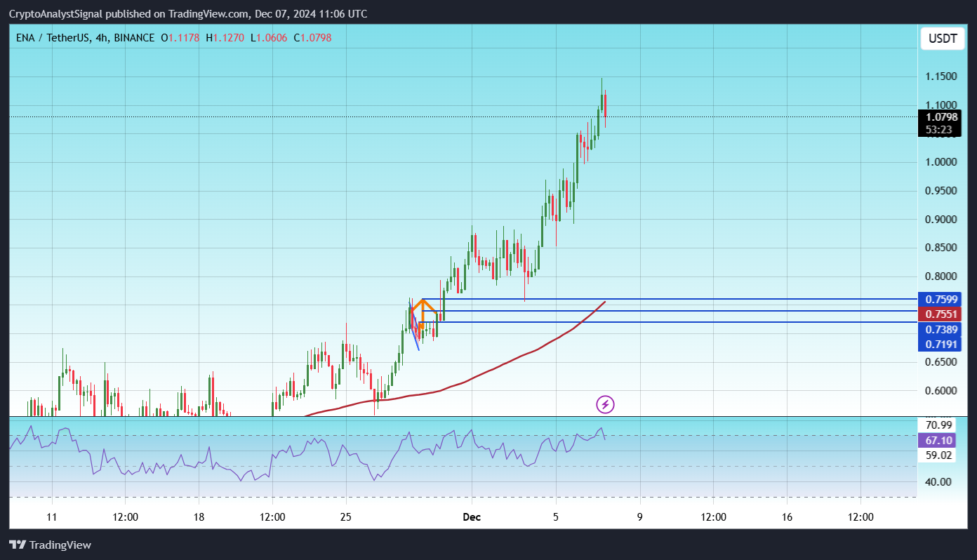The width and height of the screenshot is (977, 560).
Task: Click the open value O1.1178 in header
Action: 180,37
